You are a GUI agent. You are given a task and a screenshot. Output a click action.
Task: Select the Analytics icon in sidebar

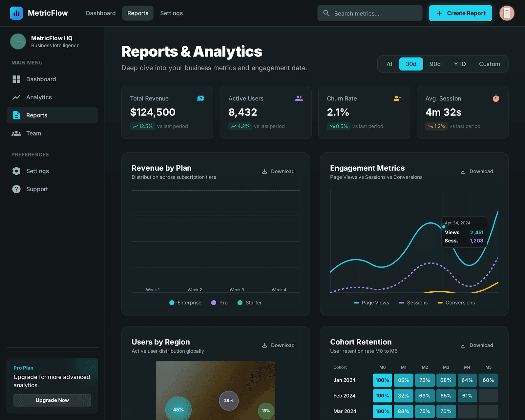(x=16, y=97)
